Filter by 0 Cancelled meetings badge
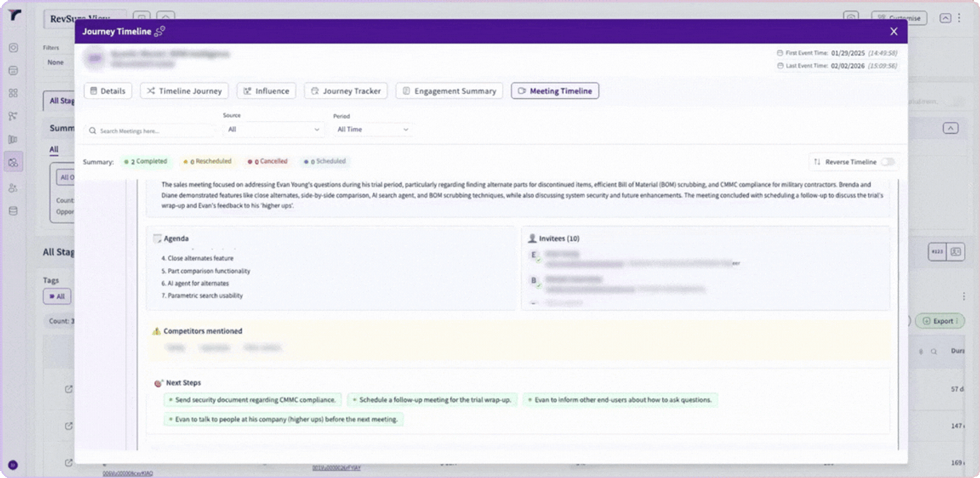Viewport: 980px width, 478px height. (x=267, y=162)
